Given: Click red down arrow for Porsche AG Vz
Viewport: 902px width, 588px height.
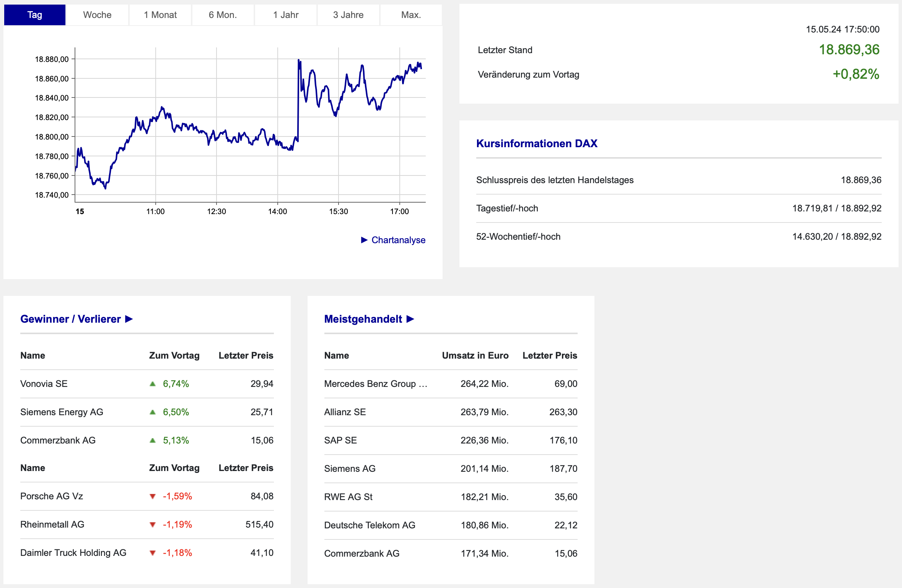Looking at the screenshot, I should [x=153, y=496].
